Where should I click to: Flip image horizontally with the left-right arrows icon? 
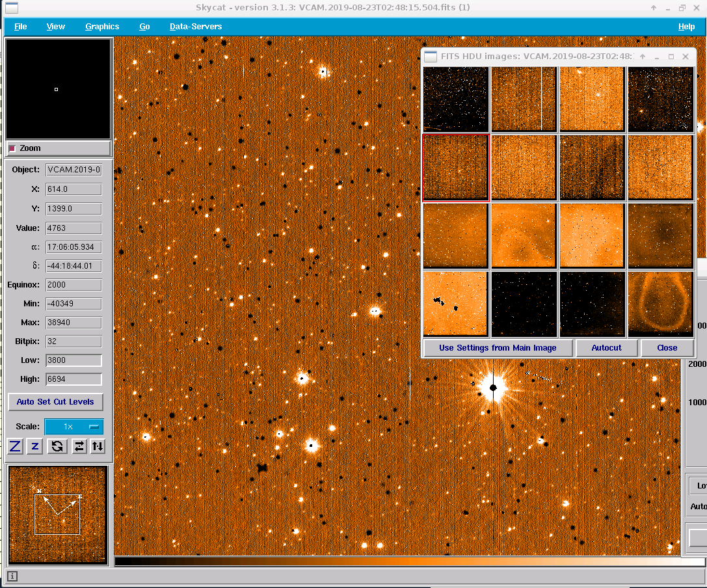[x=79, y=446]
